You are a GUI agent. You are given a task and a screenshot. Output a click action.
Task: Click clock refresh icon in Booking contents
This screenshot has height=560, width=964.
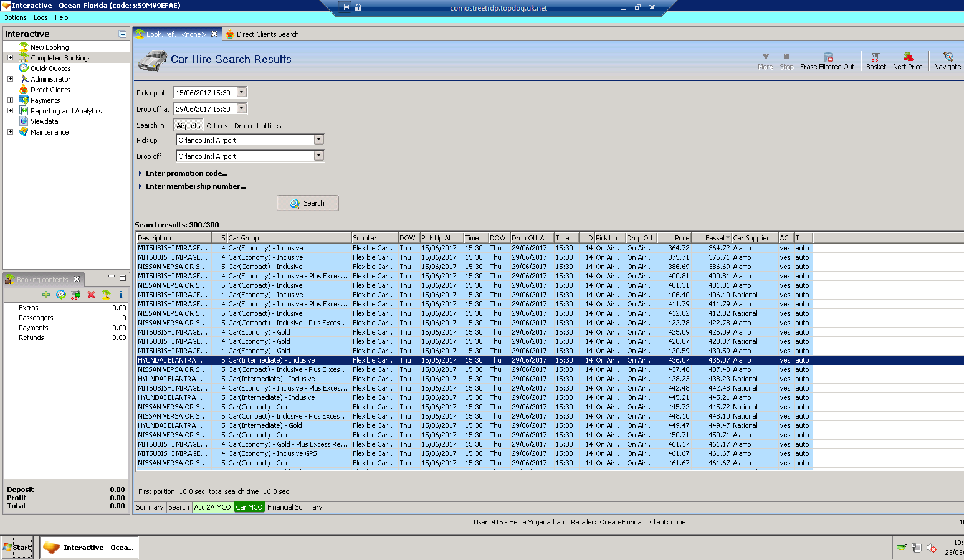click(61, 295)
